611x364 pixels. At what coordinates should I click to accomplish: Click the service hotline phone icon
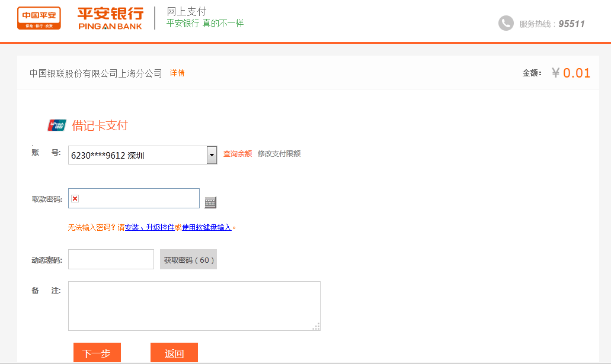tap(506, 23)
